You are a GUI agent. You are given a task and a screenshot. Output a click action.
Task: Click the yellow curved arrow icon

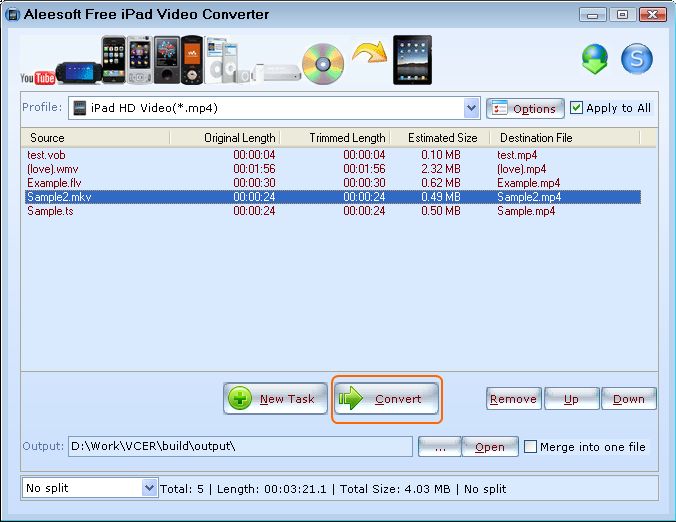[369, 52]
